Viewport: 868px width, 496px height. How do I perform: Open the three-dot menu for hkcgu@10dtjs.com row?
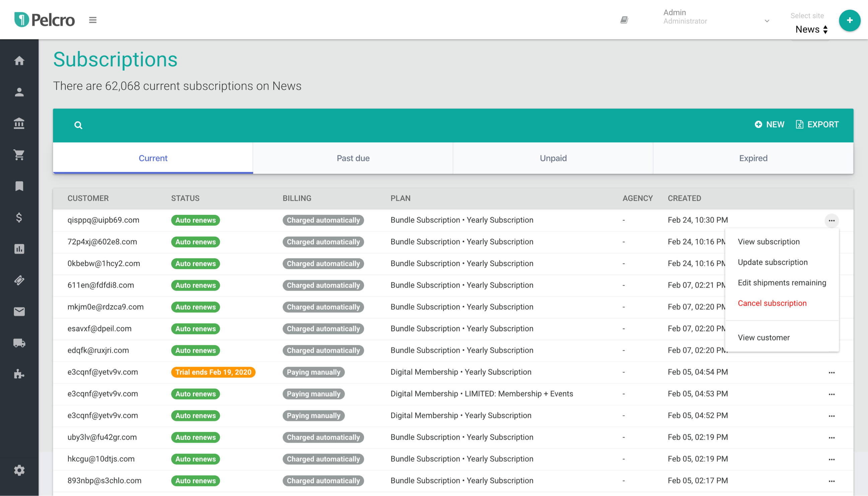click(831, 459)
